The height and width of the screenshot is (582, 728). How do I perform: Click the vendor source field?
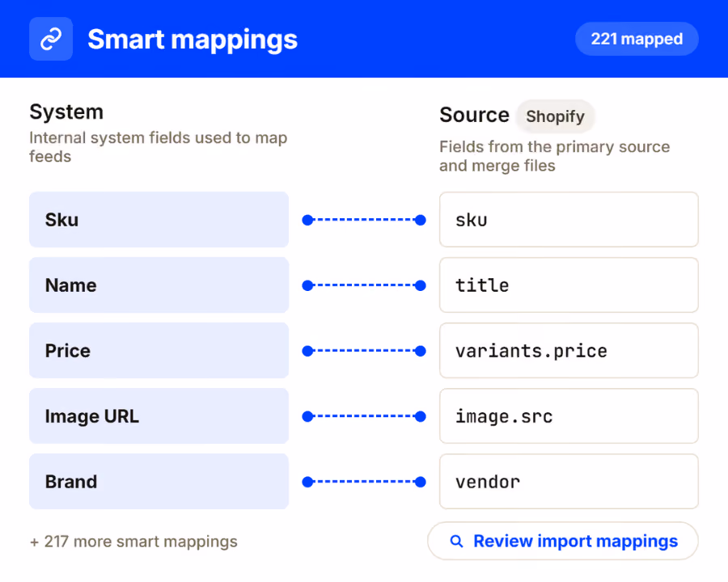pyautogui.click(x=569, y=481)
